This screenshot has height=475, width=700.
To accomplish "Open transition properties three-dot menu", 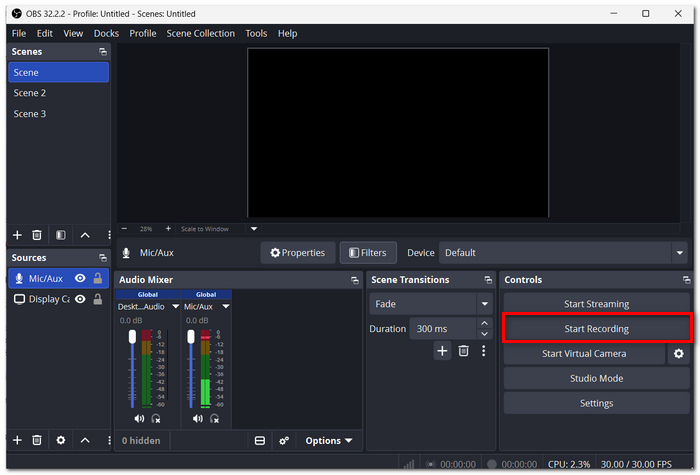I will [x=483, y=351].
